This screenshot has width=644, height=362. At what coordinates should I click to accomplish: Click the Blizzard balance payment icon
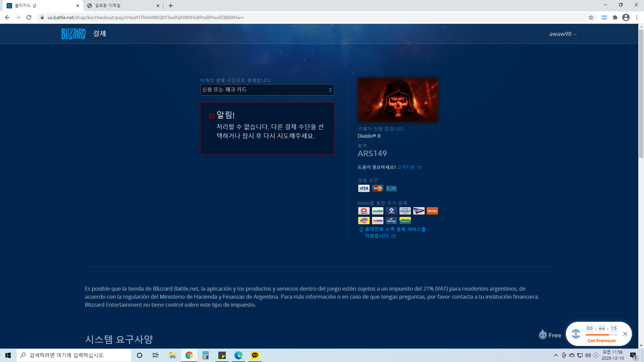(391, 188)
